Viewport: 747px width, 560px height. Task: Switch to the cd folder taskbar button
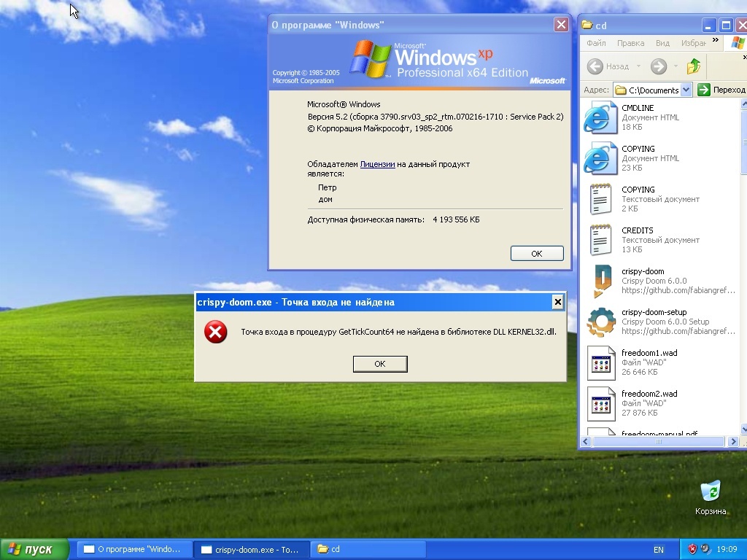[368, 550]
